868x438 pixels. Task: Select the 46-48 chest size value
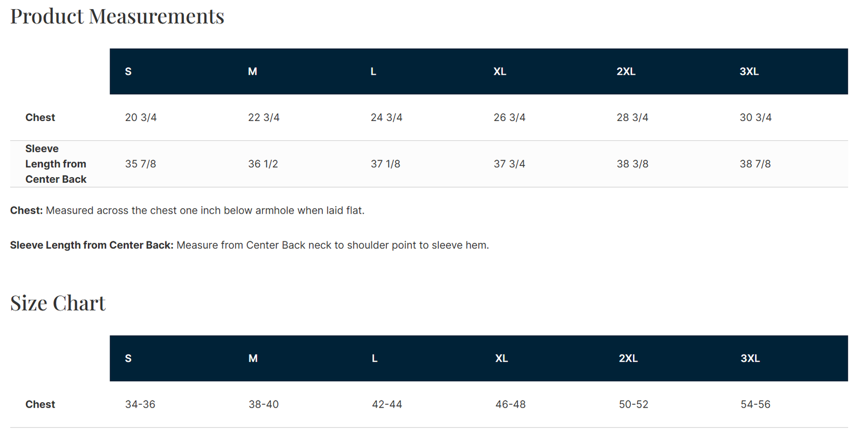[510, 404]
